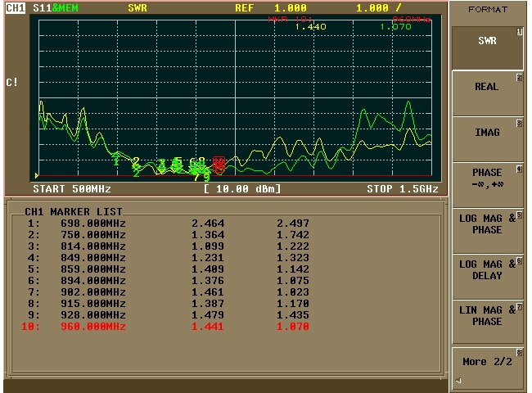
Task: Select the SWR format softkey
Action: click(x=488, y=48)
